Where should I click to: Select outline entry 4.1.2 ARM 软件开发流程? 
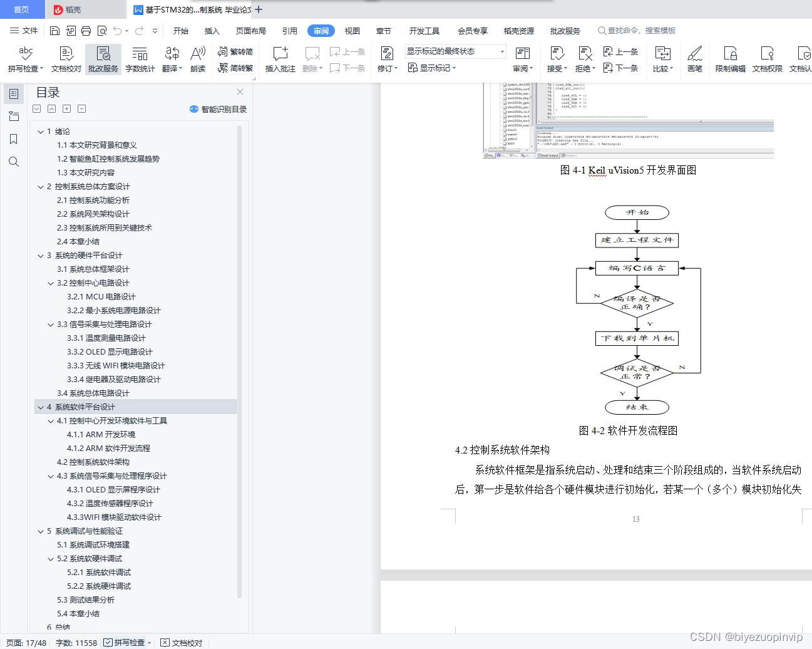coord(109,449)
